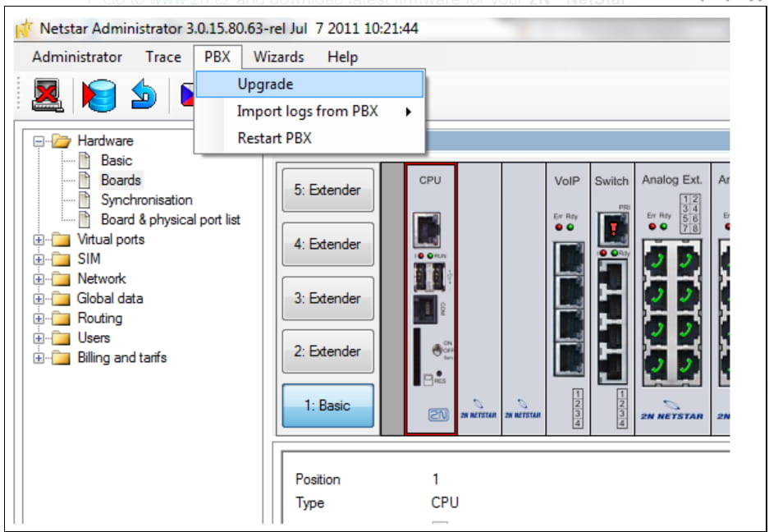Click the PBX menu
769x532 pixels.
pyautogui.click(x=217, y=57)
